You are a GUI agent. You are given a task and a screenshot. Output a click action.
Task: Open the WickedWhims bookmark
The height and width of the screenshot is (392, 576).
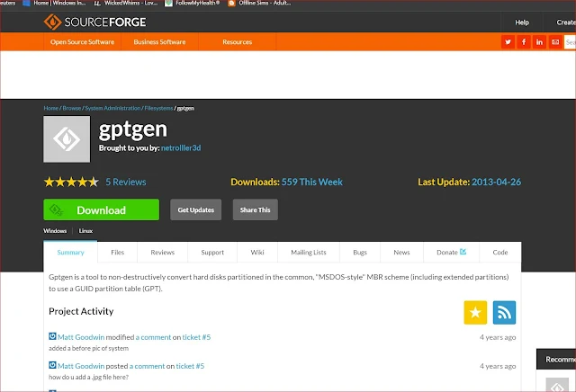click(126, 3)
